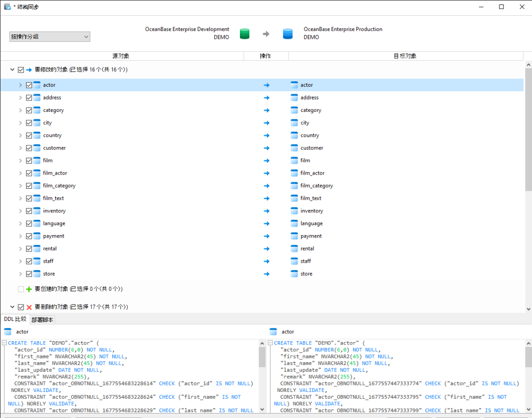The width and height of the screenshot is (532, 418).
Task: Check the 要创建的对象 group checkbox
Action: tap(21, 289)
